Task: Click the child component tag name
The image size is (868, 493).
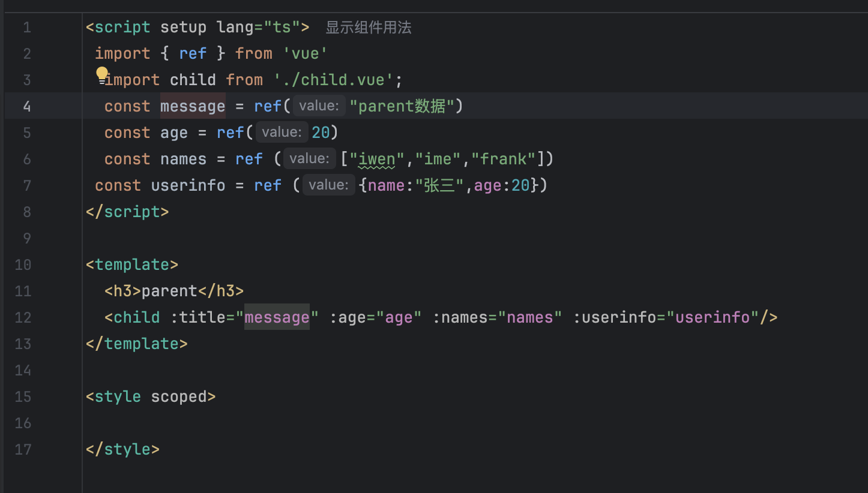Action: coord(137,317)
